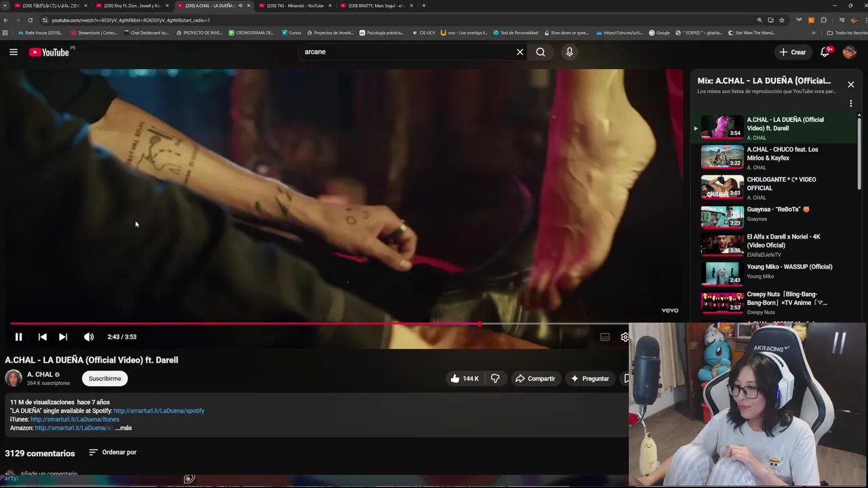The image size is (868, 488).
Task: Open the Cursos bookmark
Action: 292,33
